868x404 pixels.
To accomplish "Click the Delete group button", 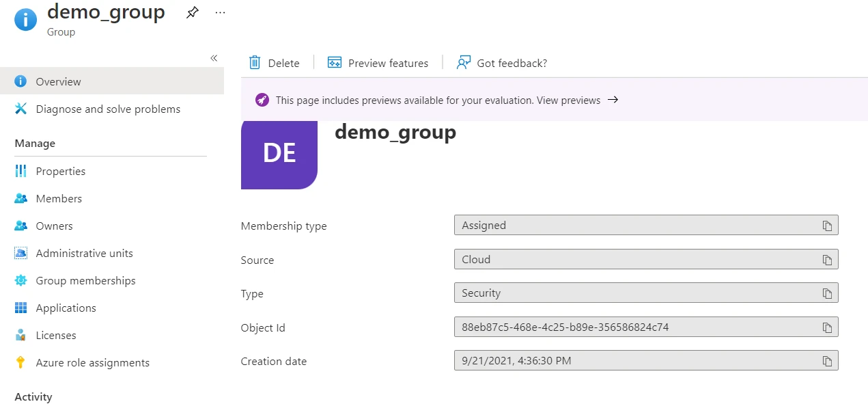I will (x=275, y=63).
